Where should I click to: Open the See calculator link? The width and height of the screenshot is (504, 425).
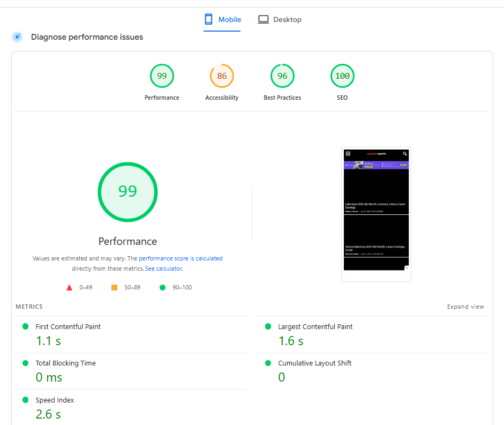pos(163,268)
